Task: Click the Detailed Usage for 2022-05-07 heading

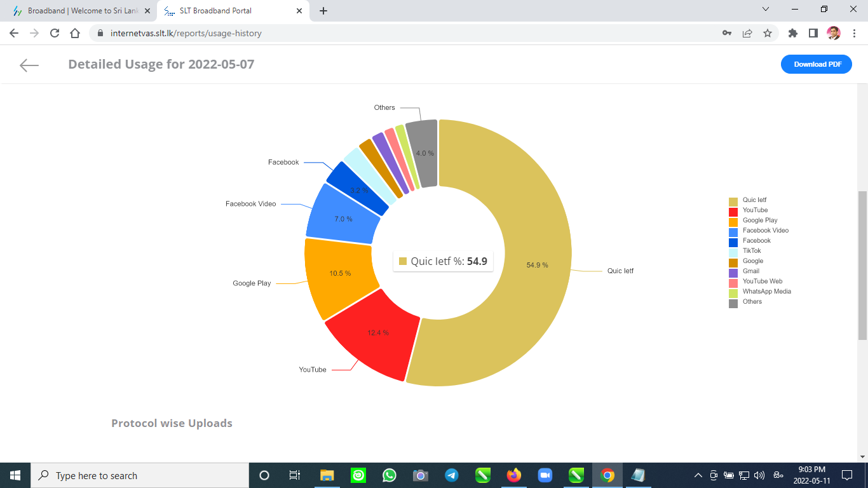Action: 161,64
